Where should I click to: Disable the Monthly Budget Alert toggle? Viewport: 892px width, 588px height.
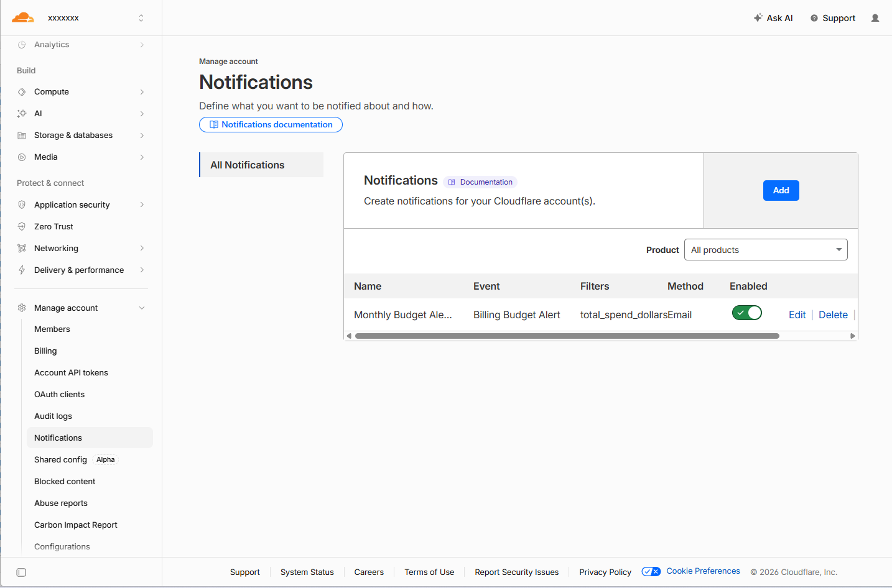(x=747, y=313)
